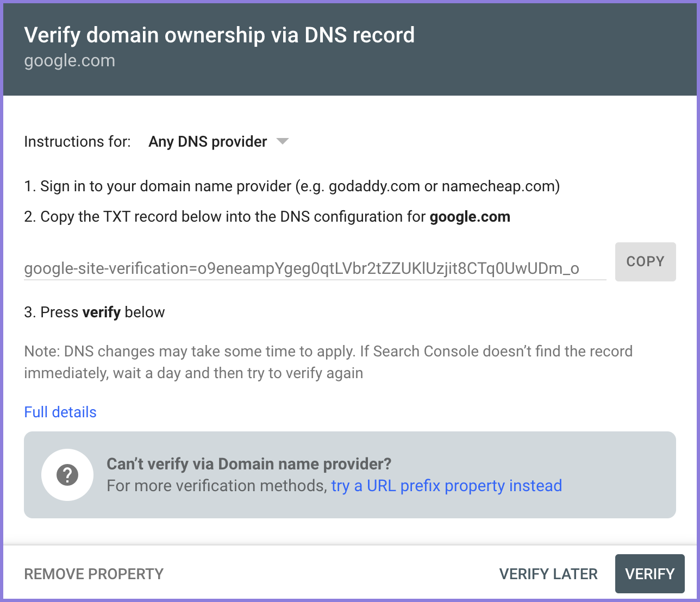
Task: Click the question mark help icon
Action: [67, 474]
